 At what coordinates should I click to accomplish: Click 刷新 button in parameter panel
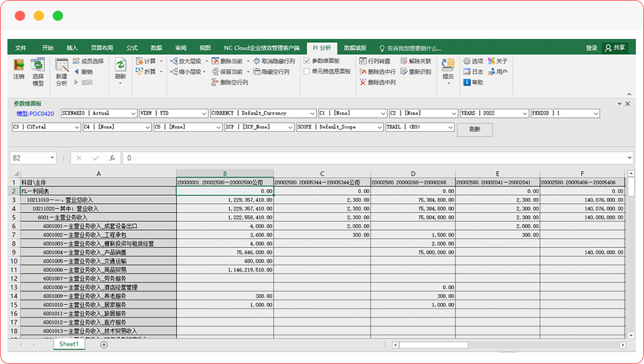point(475,129)
